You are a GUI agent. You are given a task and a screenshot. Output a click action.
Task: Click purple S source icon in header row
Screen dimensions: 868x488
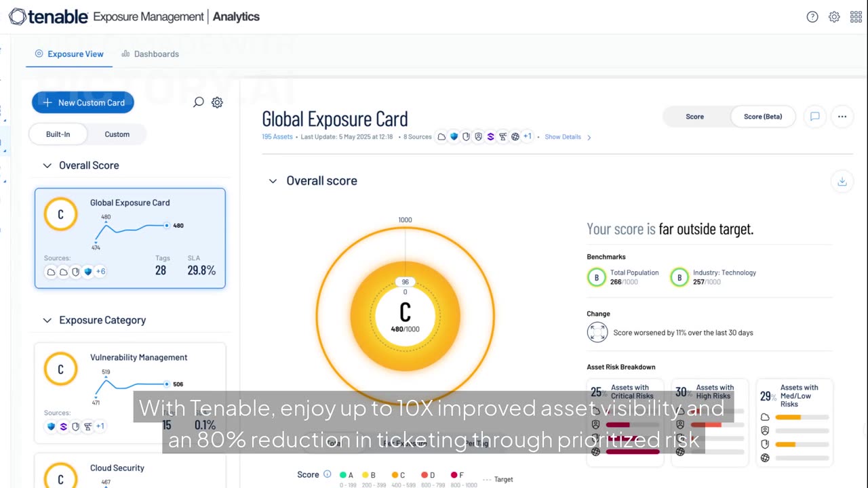[490, 137]
